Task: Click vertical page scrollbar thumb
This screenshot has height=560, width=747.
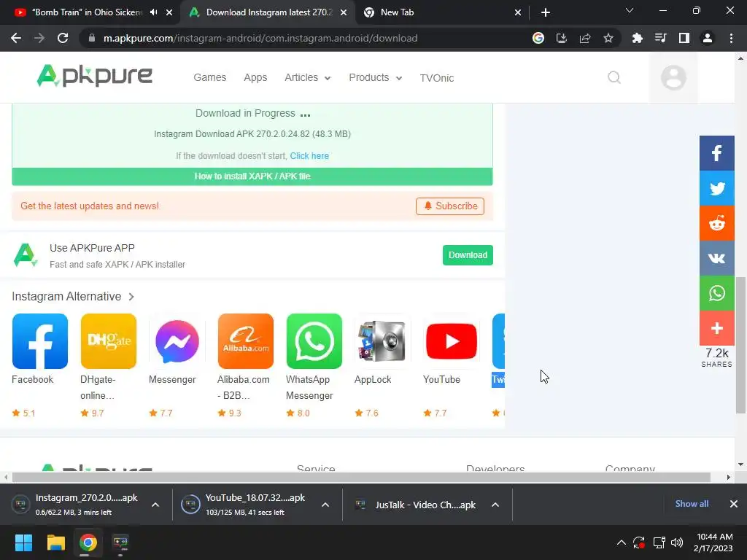Action: coord(741,345)
